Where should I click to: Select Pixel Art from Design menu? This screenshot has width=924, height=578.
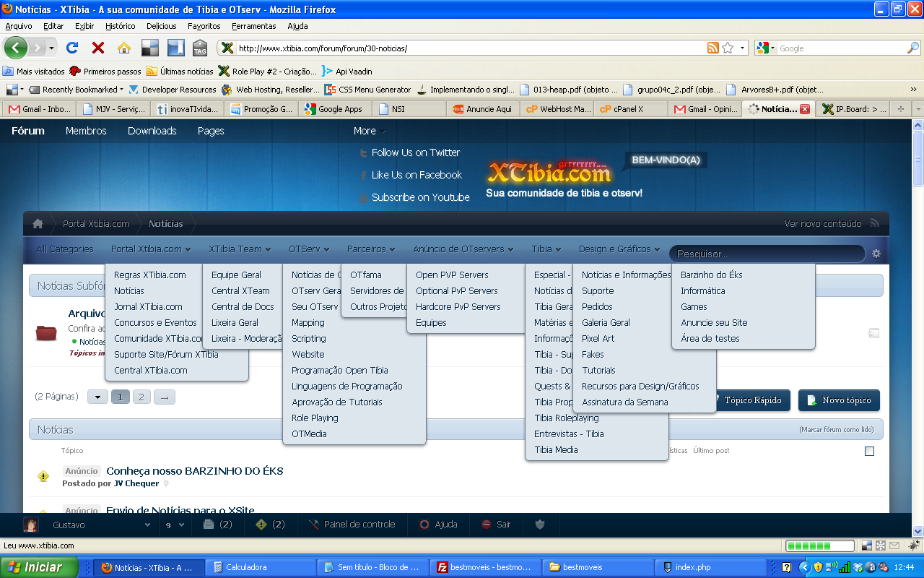point(598,338)
